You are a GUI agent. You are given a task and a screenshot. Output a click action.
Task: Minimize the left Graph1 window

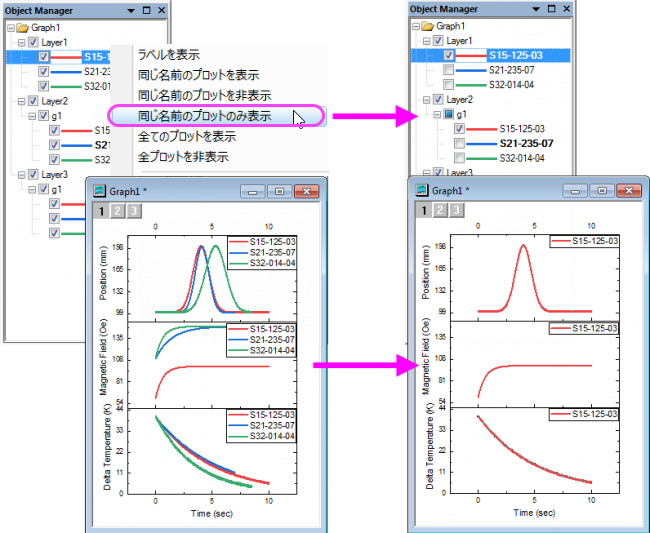253,191
